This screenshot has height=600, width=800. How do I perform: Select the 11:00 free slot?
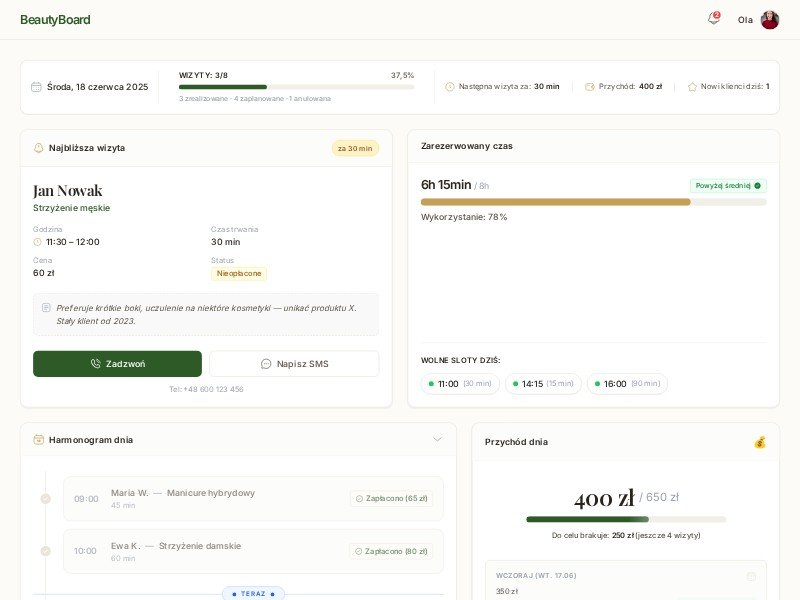(460, 384)
